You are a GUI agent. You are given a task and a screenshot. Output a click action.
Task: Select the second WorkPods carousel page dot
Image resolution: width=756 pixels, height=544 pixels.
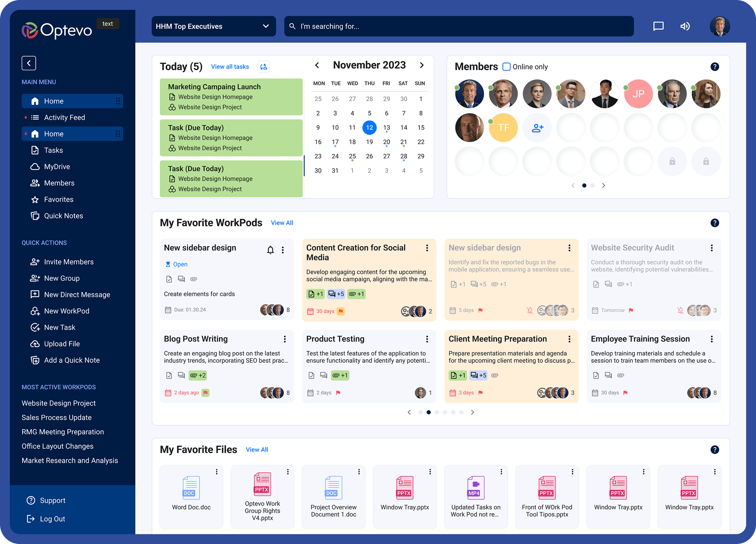(429, 412)
